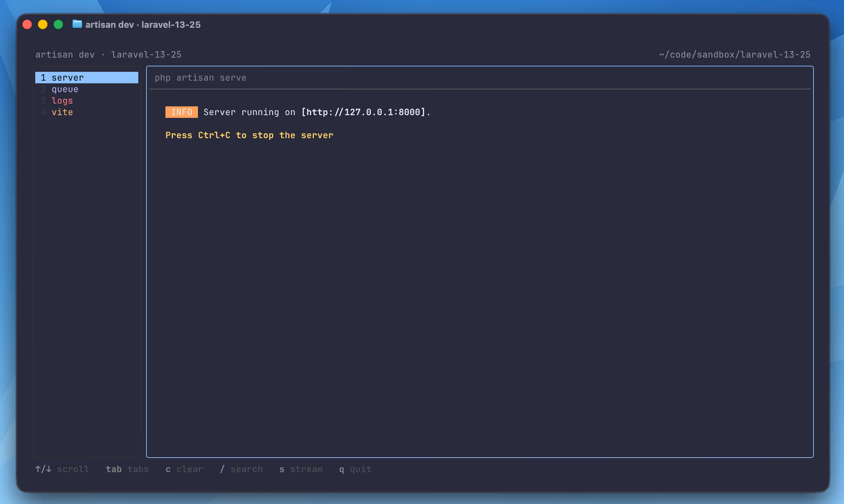Maximize the window using green button
This screenshot has width=844, height=504.
(x=58, y=24)
